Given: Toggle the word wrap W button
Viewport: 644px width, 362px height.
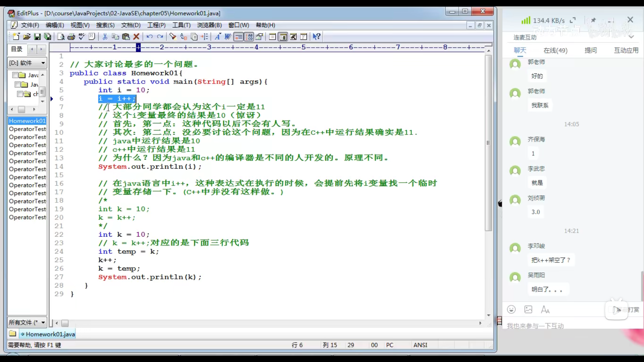Looking at the screenshot, I should click(x=228, y=37).
